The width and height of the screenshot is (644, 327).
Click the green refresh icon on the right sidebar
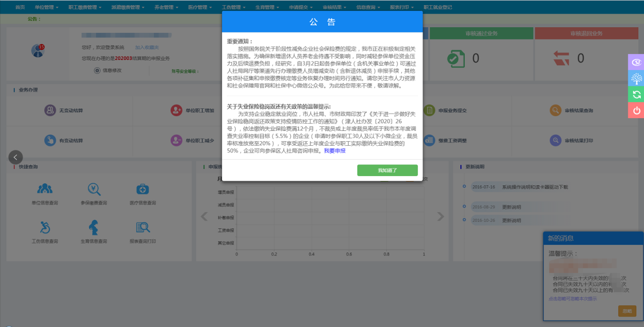tap(636, 94)
